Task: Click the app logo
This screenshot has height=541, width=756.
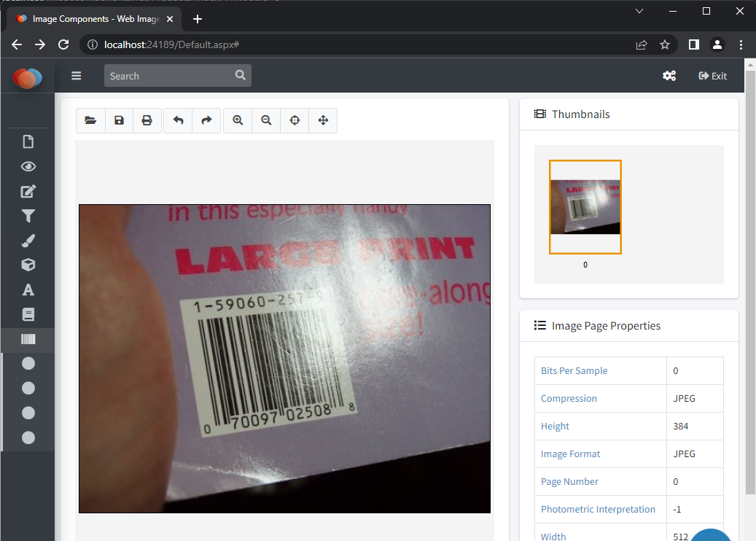Action: click(28, 78)
